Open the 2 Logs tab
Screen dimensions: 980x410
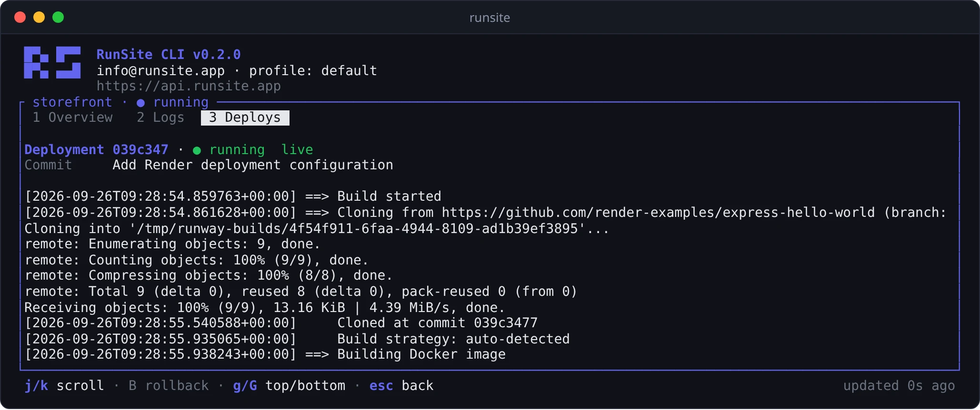[160, 117]
